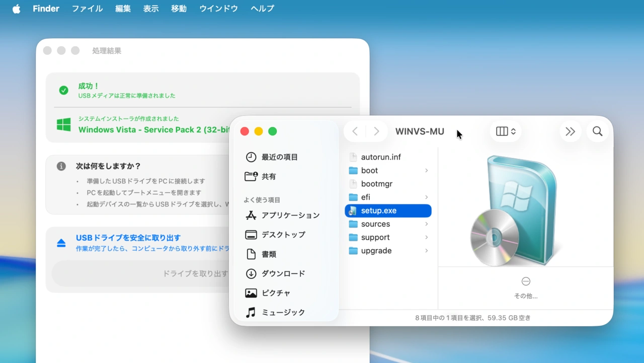Open the Apple menu
The width and height of the screenshot is (644, 363).
point(16,9)
